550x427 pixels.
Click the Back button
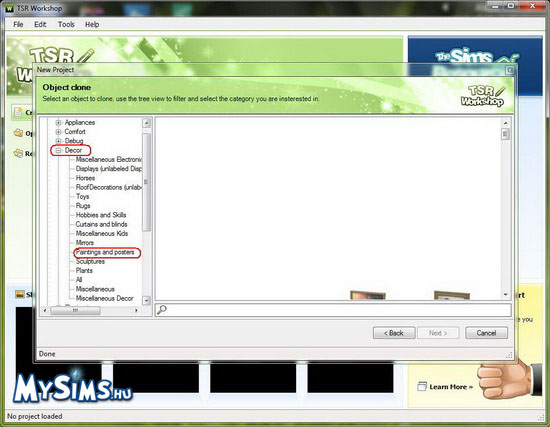pyautogui.click(x=394, y=333)
